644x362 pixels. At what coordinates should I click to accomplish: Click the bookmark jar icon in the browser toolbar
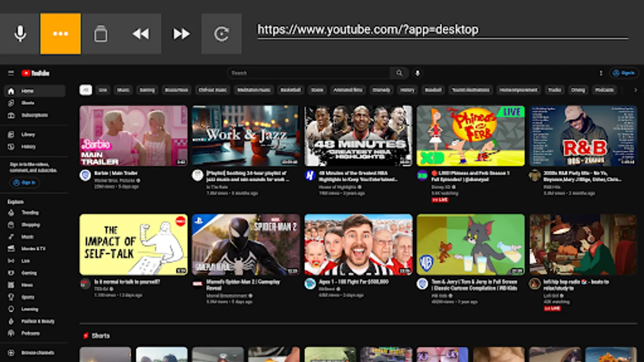[101, 34]
